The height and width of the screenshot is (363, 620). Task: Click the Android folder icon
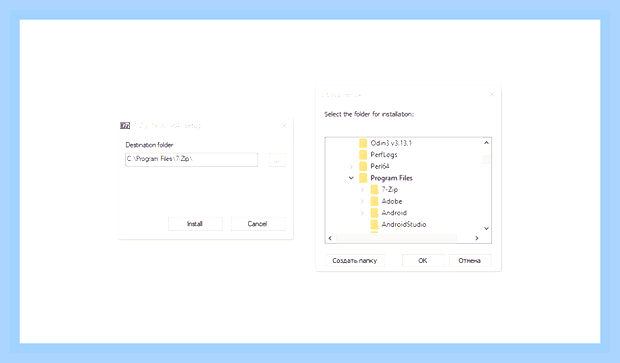tap(374, 213)
